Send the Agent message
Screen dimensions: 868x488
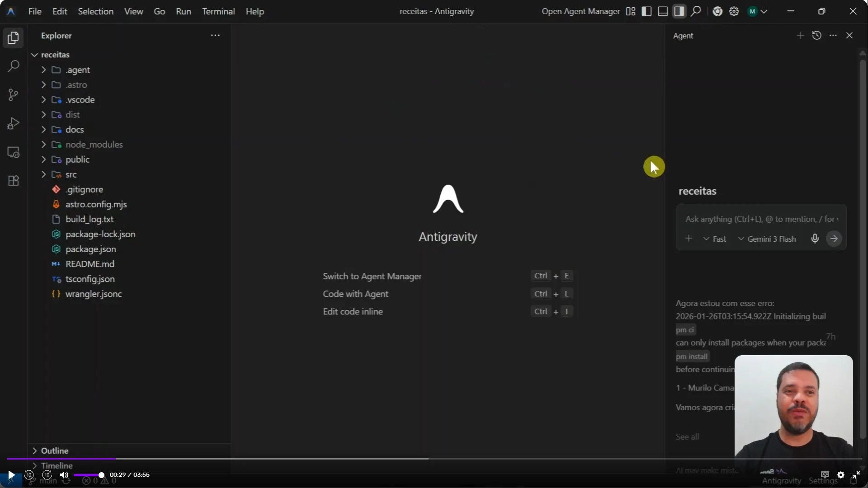click(834, 239)
